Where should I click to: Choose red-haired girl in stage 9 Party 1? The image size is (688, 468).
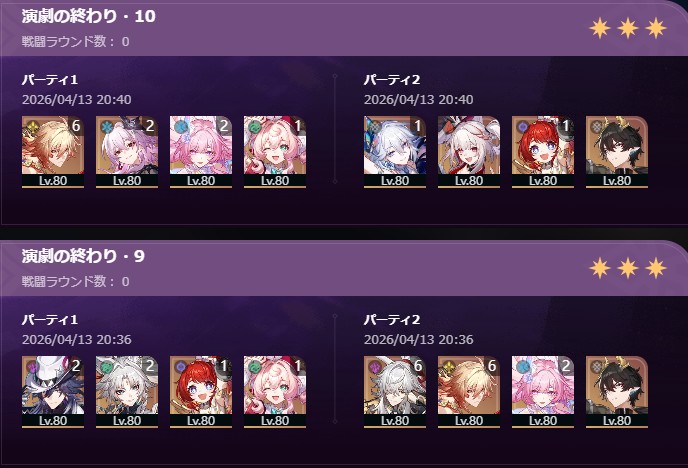point(201,392)
